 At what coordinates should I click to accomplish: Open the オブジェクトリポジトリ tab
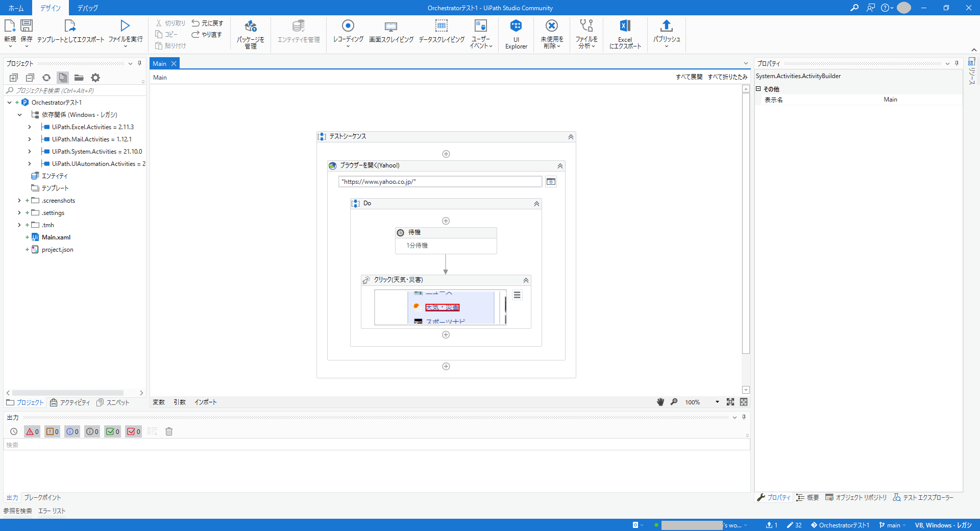[856, 497]
